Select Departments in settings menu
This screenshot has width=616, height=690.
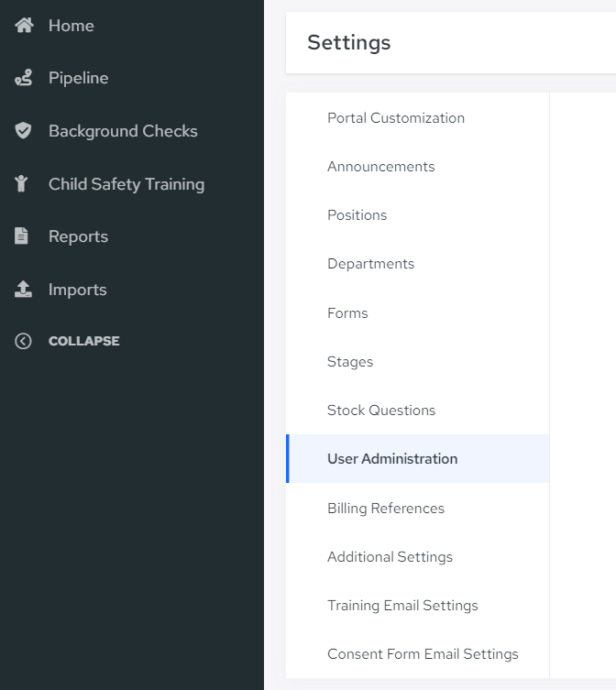coord(417,264)
